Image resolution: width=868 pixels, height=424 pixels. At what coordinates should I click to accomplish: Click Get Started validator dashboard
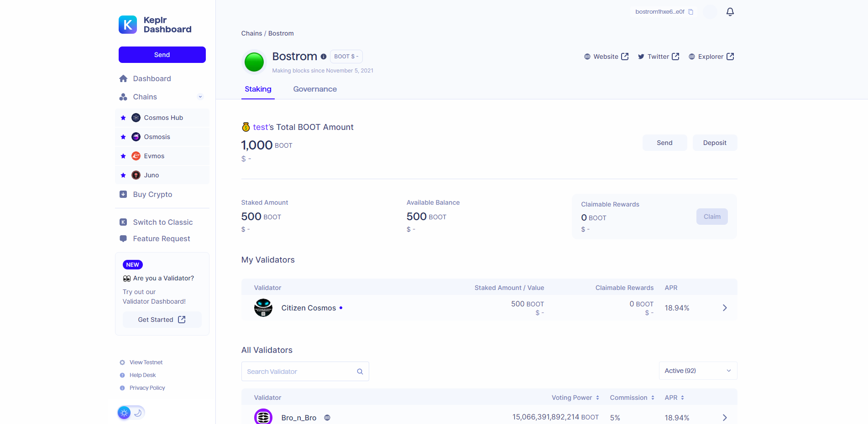[162, 320]
